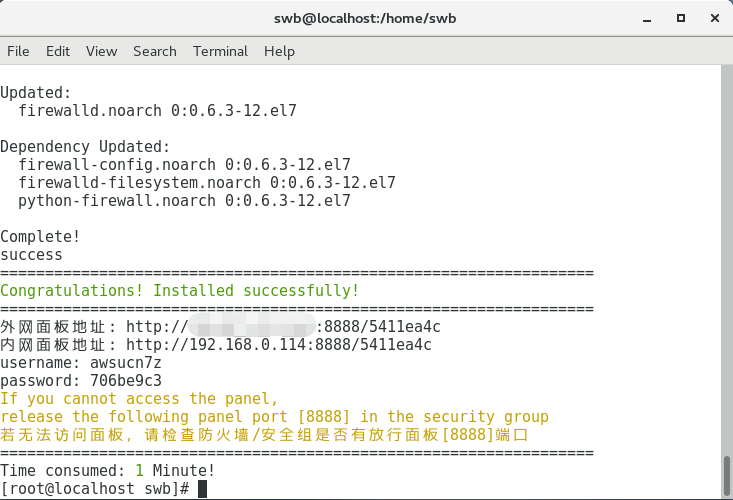733x500 pixels.
Task: Click the scrollbar track above the thumb
Action: coord(727,259)
